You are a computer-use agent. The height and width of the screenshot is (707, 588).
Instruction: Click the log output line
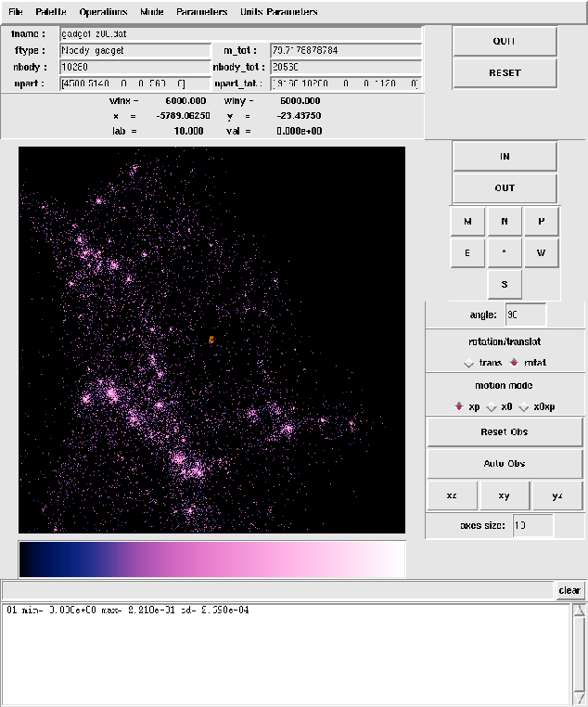pyautogui.click(x=127, y=611)
